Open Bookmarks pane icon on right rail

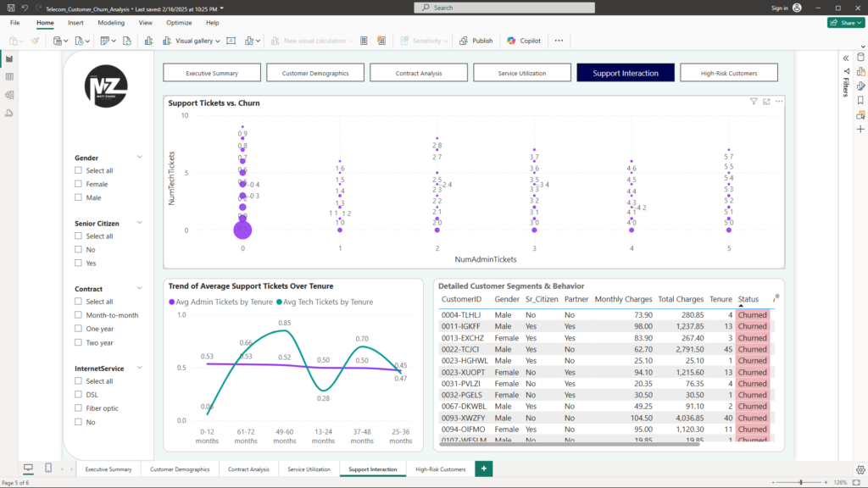(860, 99)
